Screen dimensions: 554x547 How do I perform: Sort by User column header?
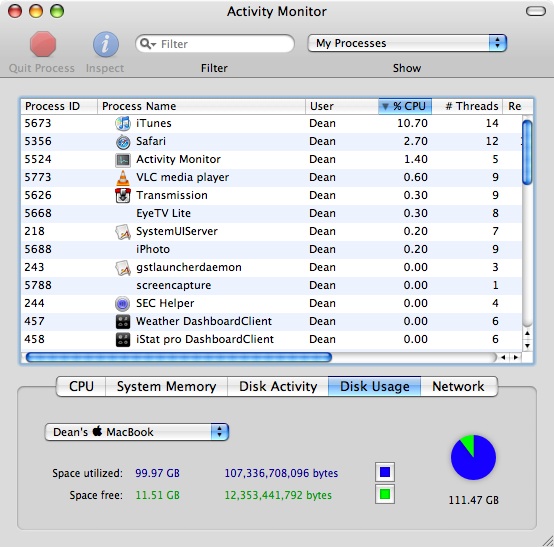click(342, 106)
